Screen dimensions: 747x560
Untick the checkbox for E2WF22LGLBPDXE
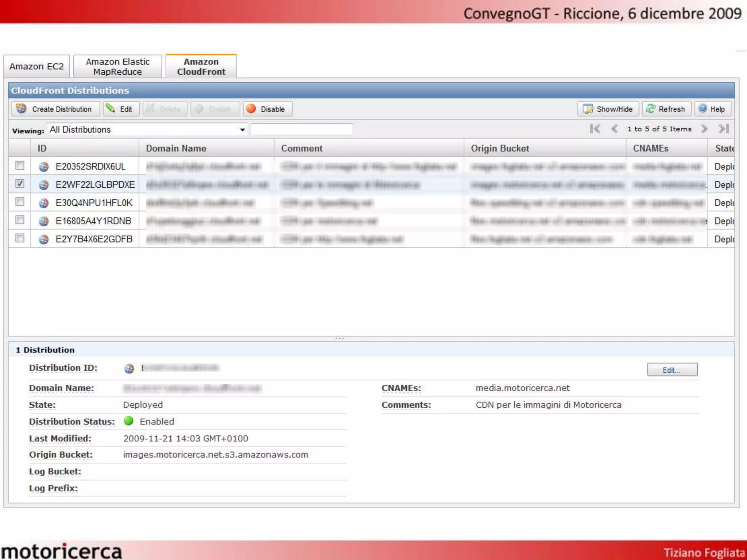tap(20, 184)
